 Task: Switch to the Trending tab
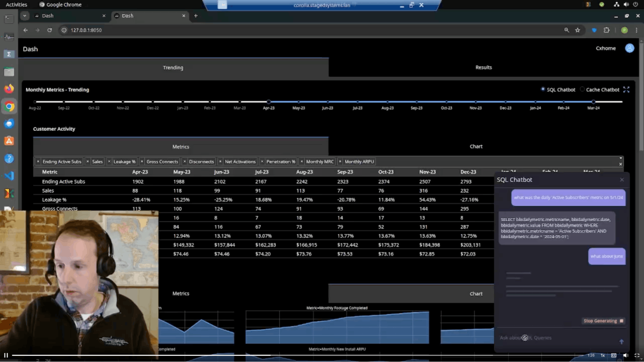pyautogui.click(x=172, y=67)
